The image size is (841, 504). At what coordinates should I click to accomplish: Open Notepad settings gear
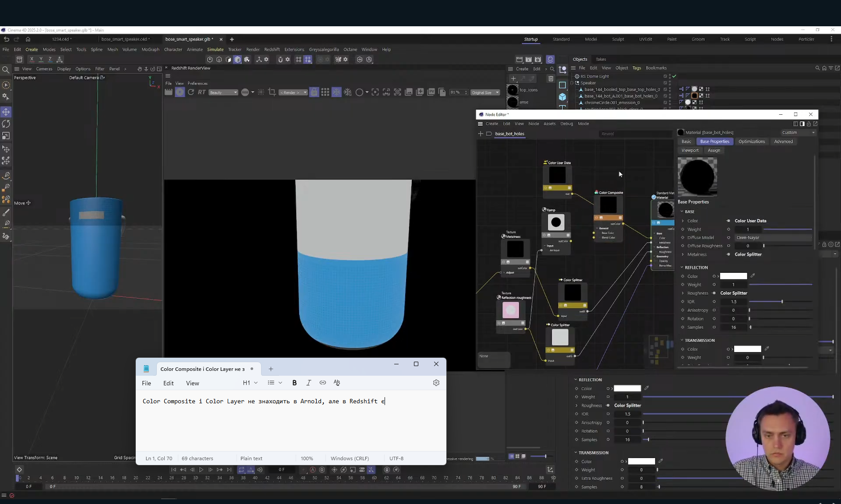tap(436, 383)
